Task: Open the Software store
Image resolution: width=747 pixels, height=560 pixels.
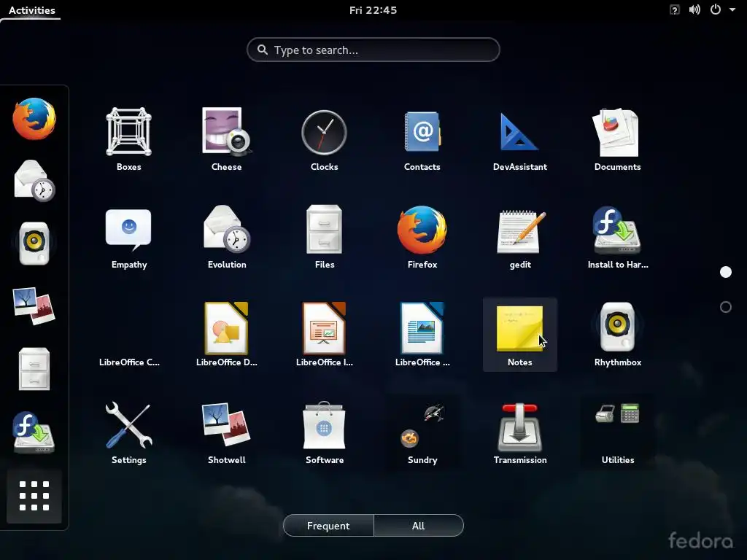Action: 324,432
